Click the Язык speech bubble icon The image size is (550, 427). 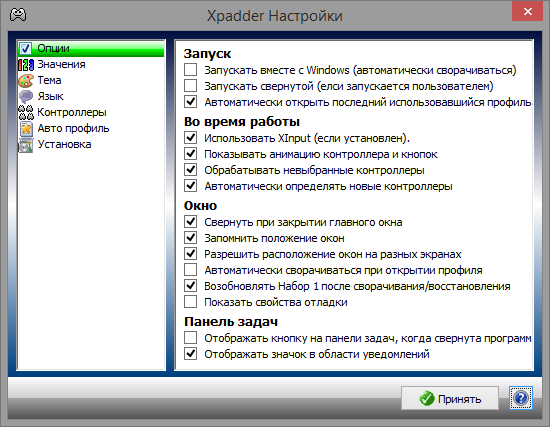pyautogui.click(x=26, y=96)
